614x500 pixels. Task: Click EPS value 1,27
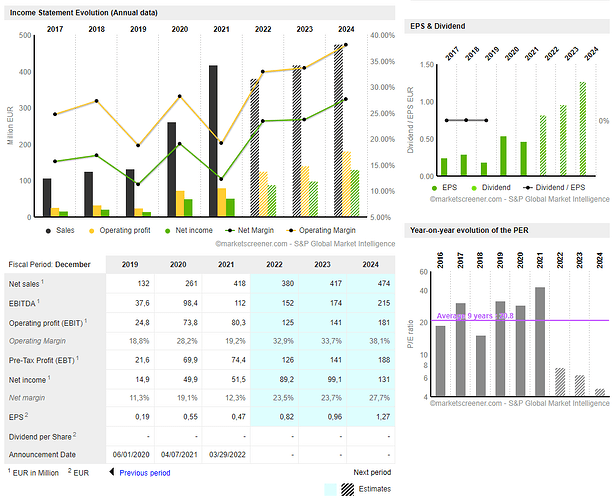383,417
